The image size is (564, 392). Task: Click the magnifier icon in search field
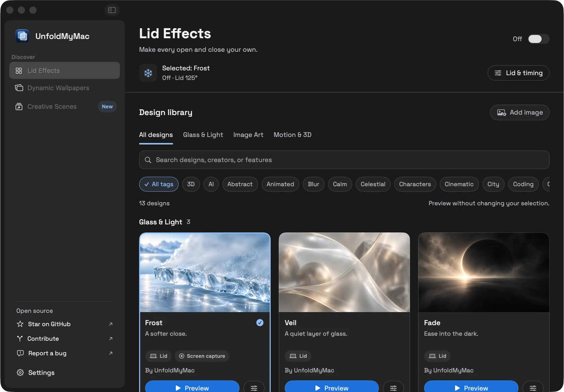click(148, 160)
